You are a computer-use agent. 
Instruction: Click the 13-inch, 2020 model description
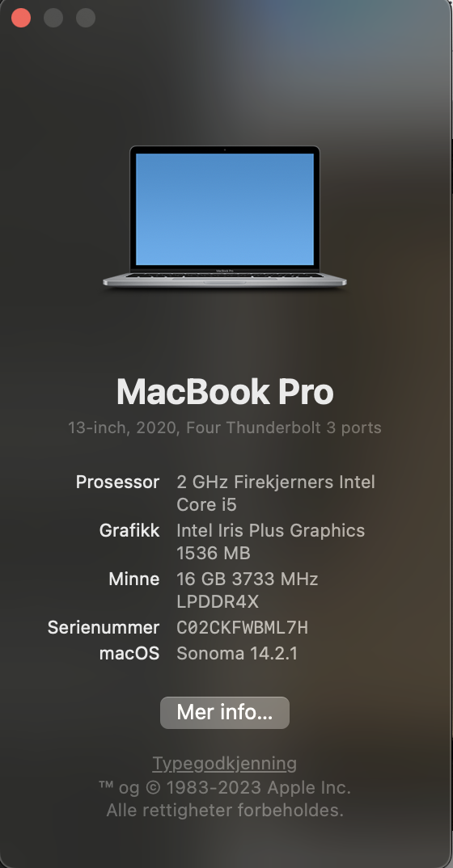[224, 428]
